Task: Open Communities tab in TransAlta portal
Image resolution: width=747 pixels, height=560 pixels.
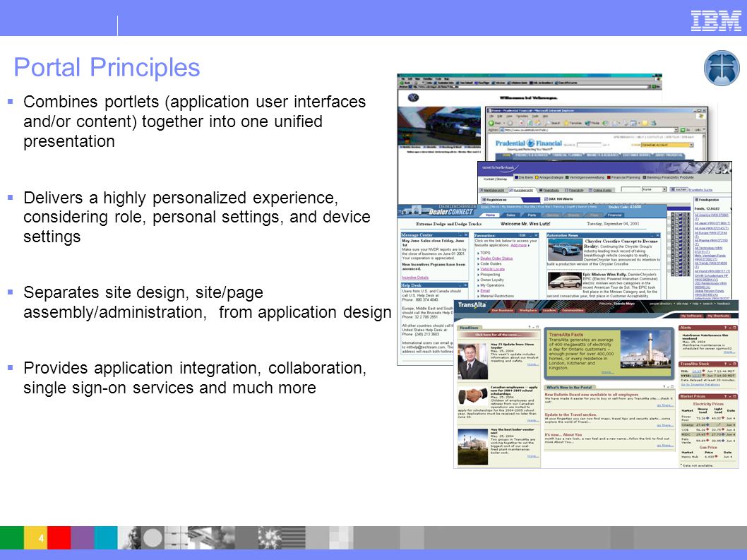Action: click(x=573, y=310)
